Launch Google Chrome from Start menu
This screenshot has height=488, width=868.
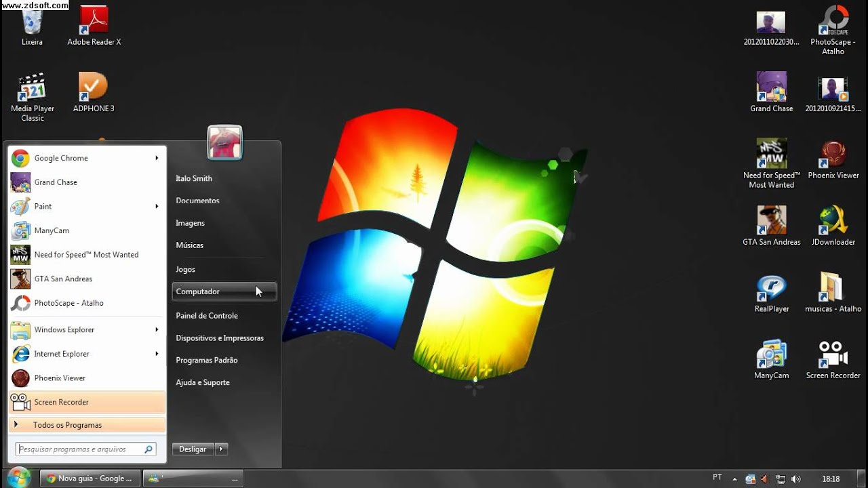click(x=87, y=158)
